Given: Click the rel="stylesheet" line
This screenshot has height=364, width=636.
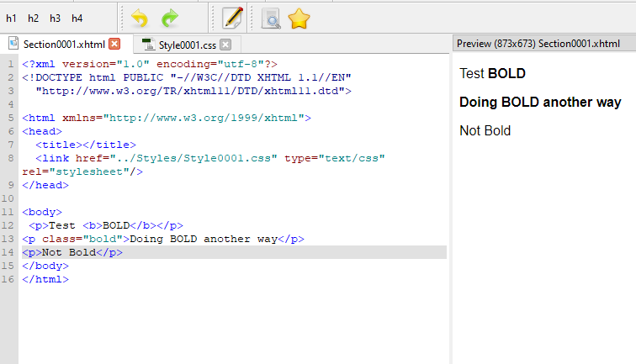Looking at the screenshot, I should pyautogui.click(x=82, y=171).
